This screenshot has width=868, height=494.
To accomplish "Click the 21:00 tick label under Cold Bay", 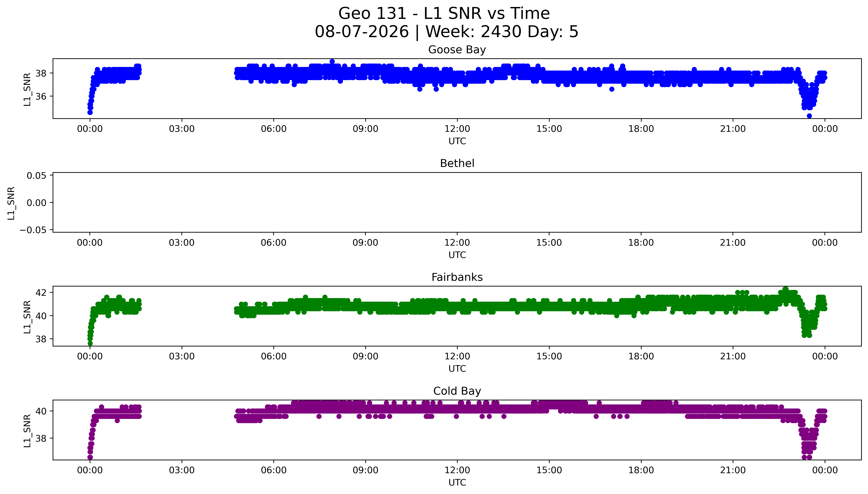I will [733, 470].
